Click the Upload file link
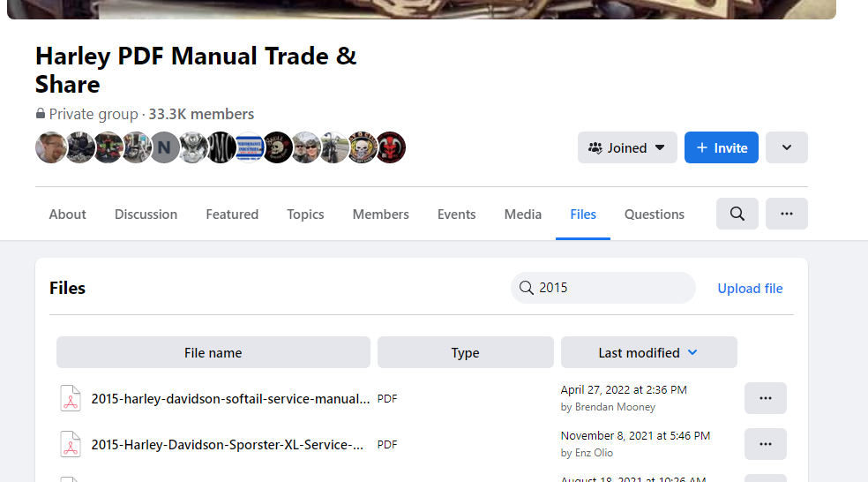This screenshot has width=868, height=482. (750, 288)
